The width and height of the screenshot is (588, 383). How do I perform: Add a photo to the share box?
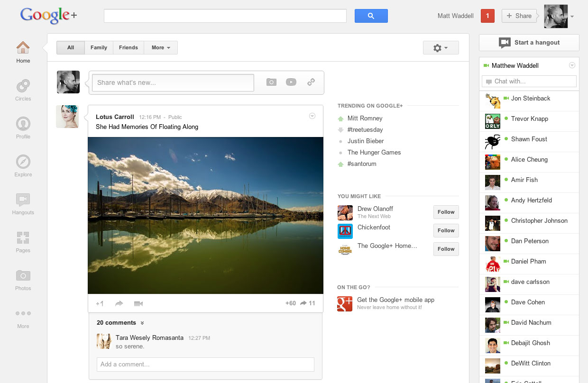[x=271, y=82]
